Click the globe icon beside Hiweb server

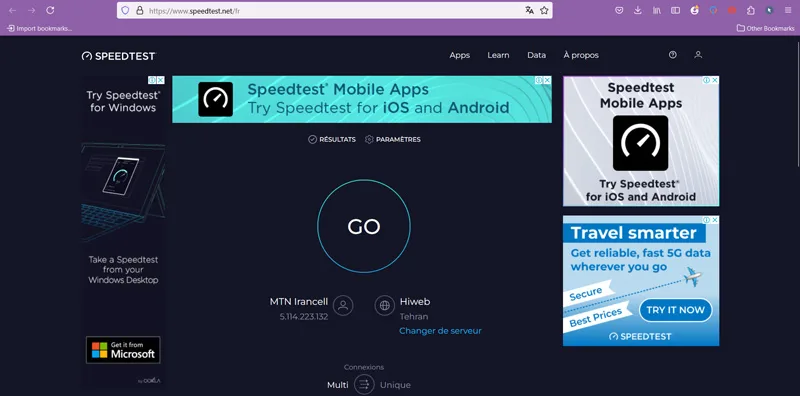385,305
